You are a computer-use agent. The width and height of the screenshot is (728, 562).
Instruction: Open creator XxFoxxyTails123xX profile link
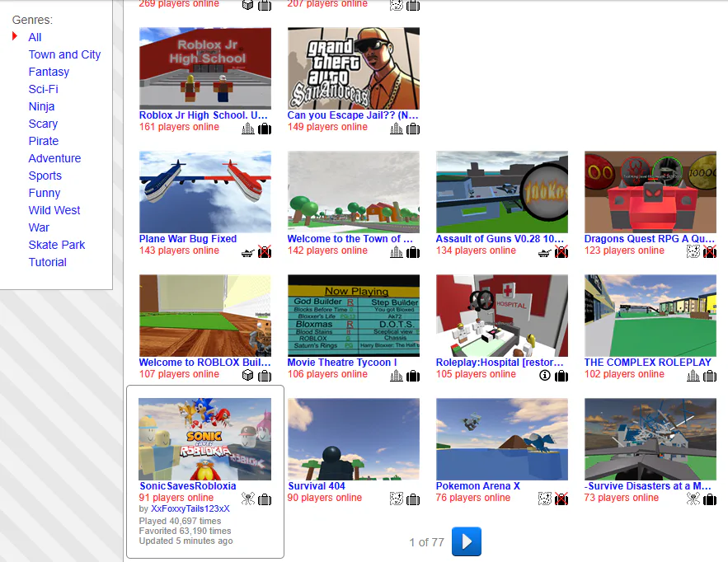click(x=190, y=508)
